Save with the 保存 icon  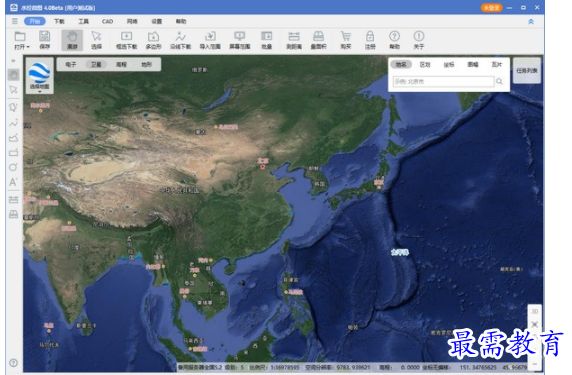45,40
